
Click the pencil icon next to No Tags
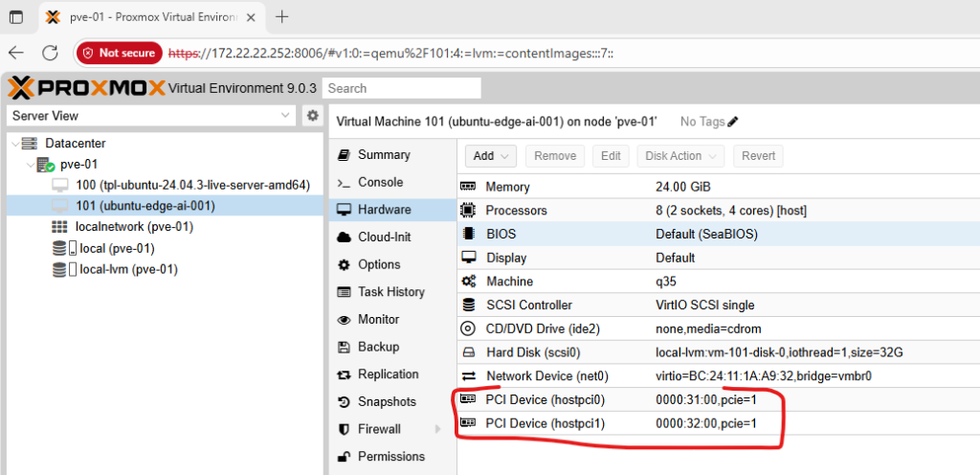[733, 122]
